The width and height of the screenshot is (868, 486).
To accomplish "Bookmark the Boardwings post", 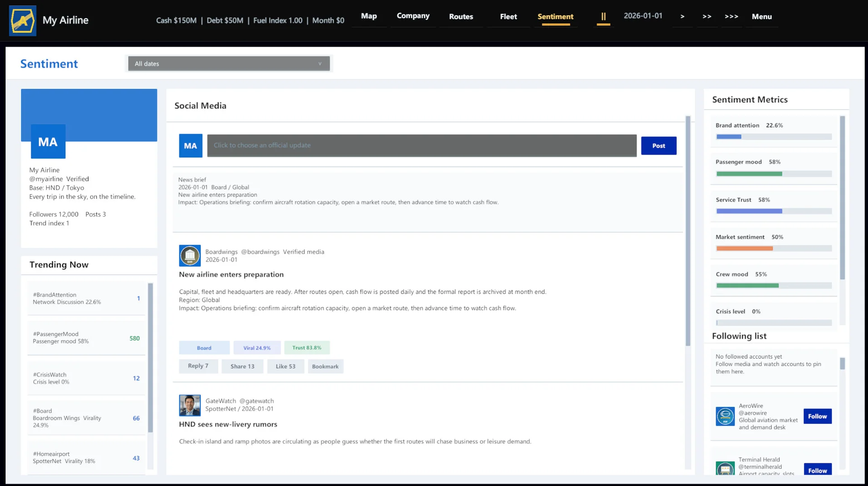I will click(325, 366).
